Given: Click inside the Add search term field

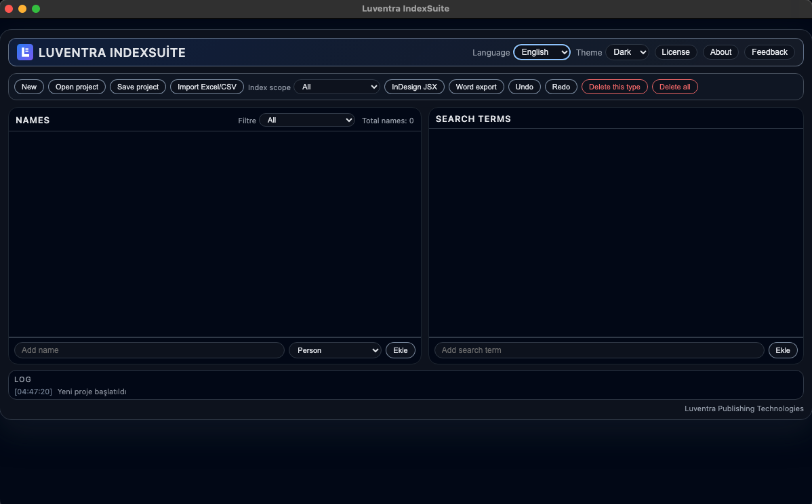Looking at the screenshot, I should coord(599,350).
